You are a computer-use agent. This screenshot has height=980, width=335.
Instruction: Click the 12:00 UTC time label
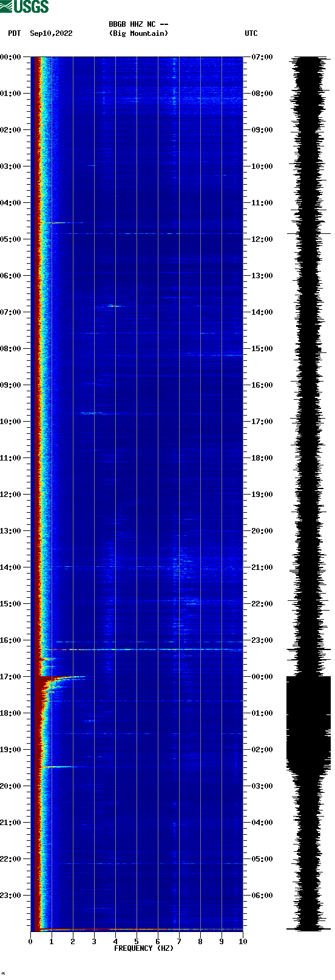coord(262,239)
